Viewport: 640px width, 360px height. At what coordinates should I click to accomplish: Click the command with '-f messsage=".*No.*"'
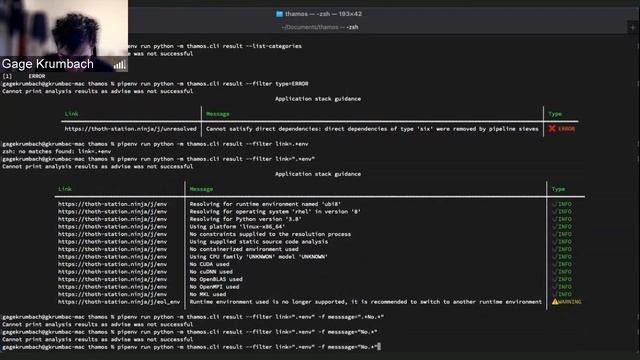click(193, 317)
